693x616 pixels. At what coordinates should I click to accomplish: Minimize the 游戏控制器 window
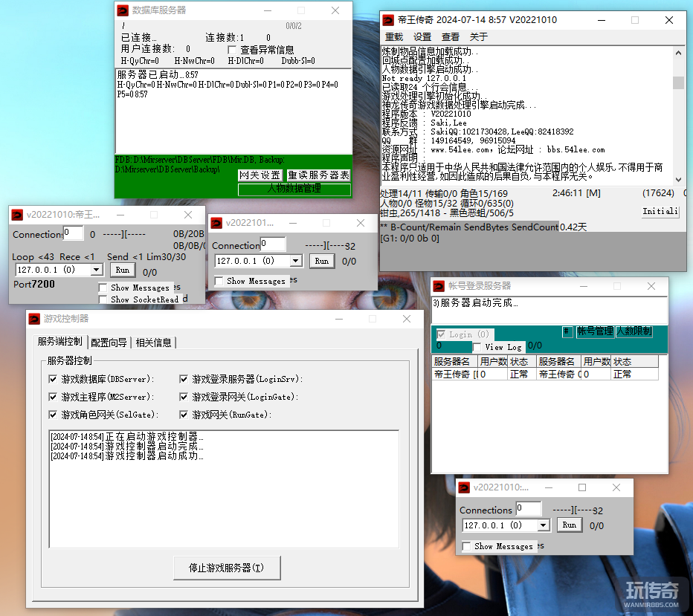[x=339, y=319]
